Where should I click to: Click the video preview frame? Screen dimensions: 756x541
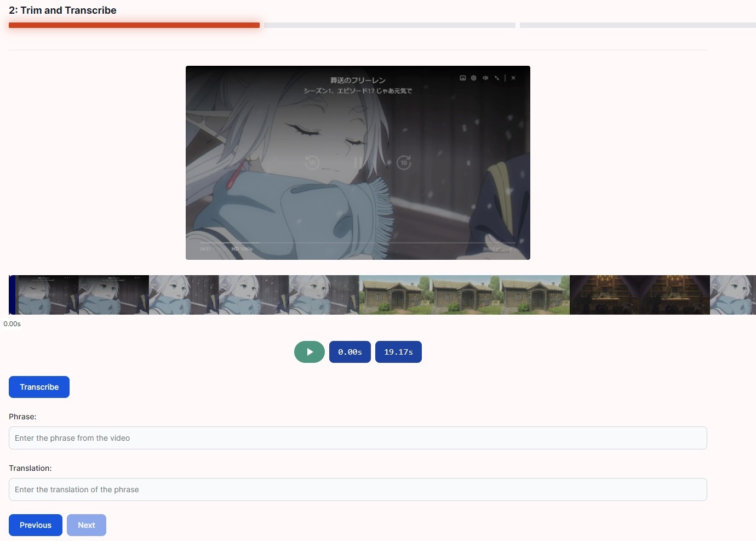click(x=358, y=163)
